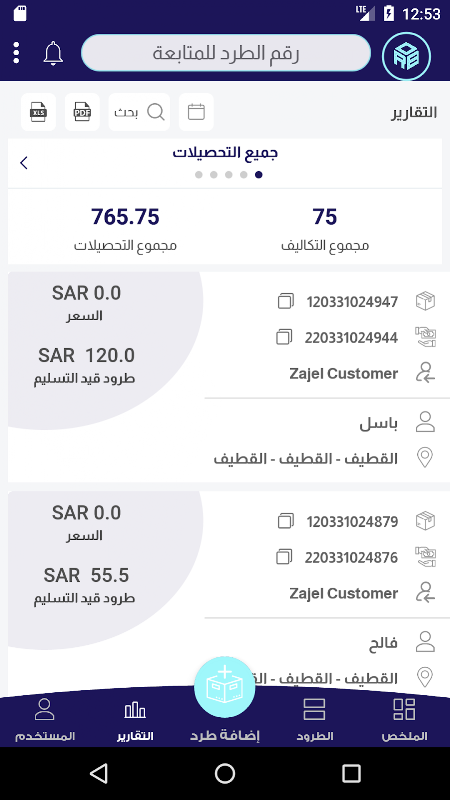Image resolution: width=450 pixels, height=800 pixels.
Task: Tap the بحث search box
Action: click(x=139, y=112)
